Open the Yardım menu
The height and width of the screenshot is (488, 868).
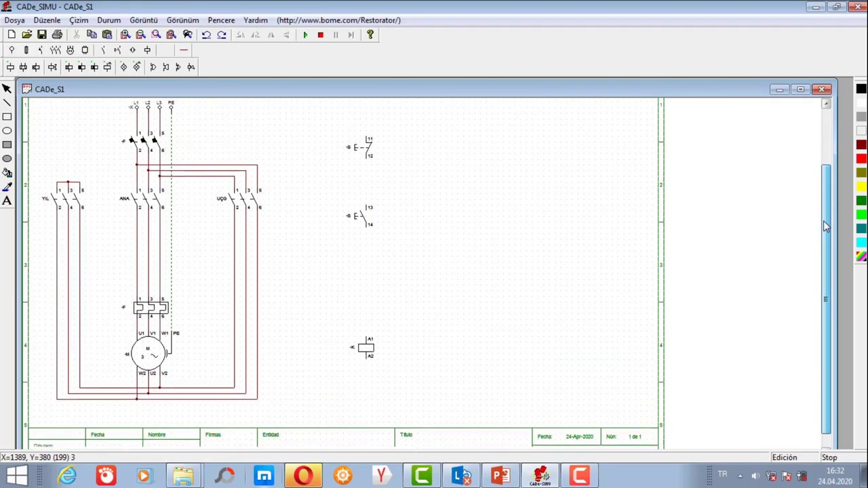click(256, 20)
